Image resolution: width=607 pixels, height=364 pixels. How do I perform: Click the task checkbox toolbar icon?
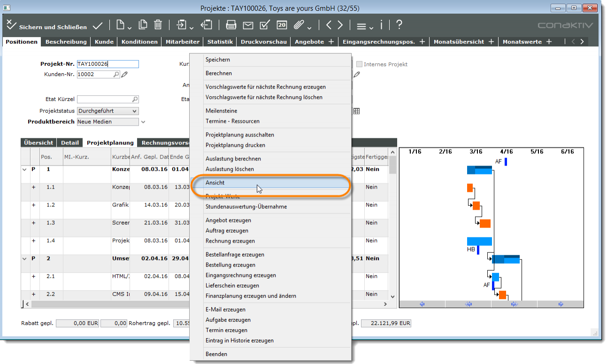[265, 25]
